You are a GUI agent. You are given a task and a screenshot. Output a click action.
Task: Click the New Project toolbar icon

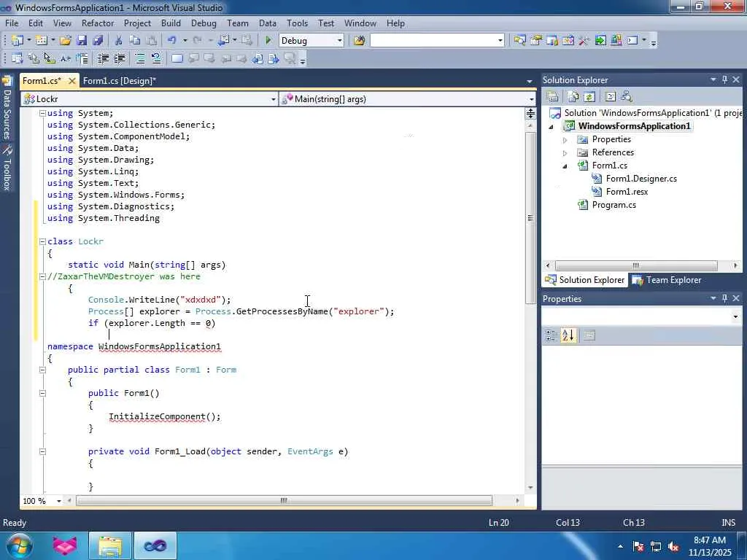click(17, 41)
